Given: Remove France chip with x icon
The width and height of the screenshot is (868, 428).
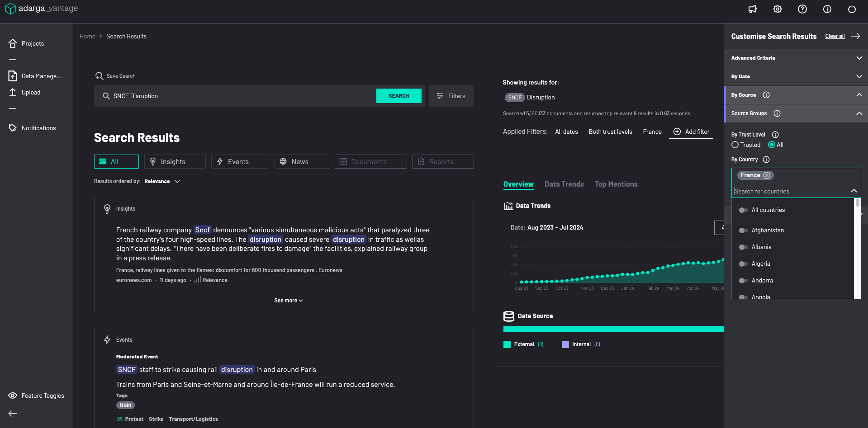Looking at the screenshot, I should tap(767, 175).
